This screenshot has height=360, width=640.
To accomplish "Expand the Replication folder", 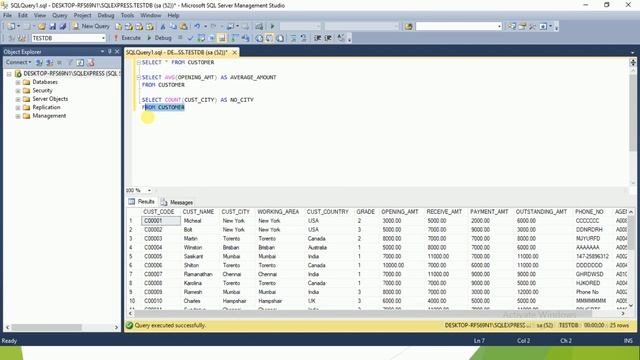I will (x=18, y=108).
